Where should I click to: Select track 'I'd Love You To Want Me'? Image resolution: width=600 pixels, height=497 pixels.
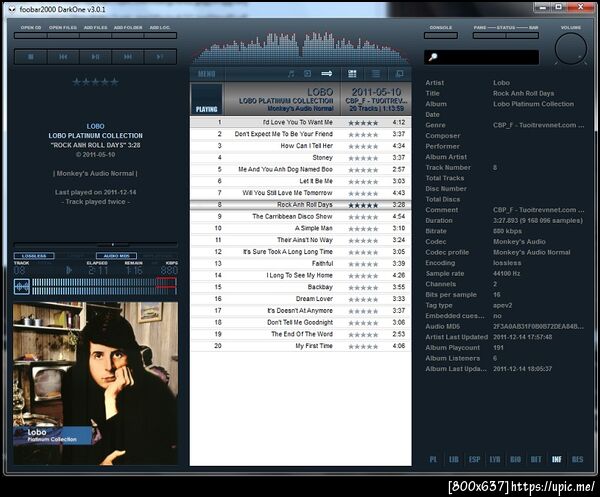301,122
